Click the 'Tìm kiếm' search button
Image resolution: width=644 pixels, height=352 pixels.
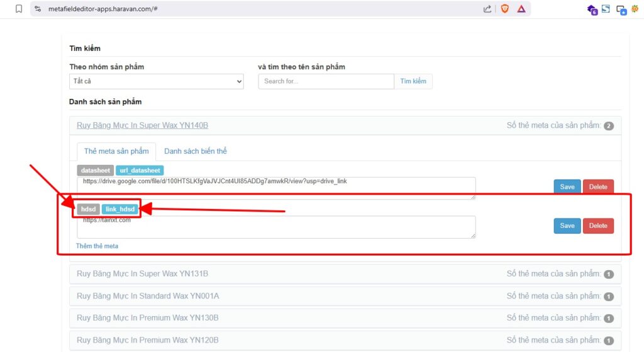tap(413, 81)
